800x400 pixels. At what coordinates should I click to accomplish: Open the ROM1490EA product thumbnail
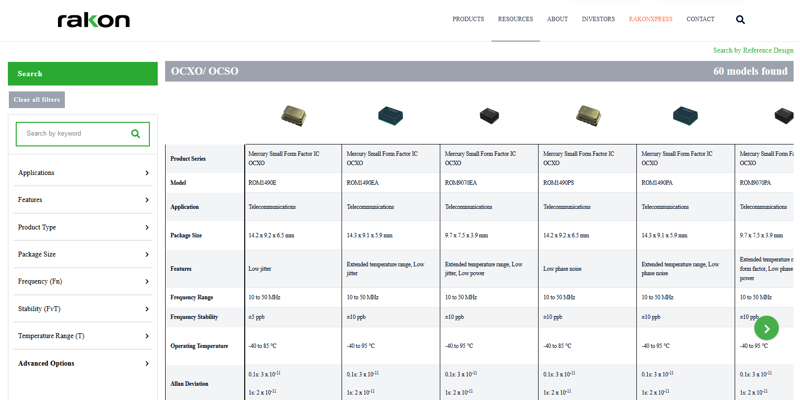coord(390,116)
